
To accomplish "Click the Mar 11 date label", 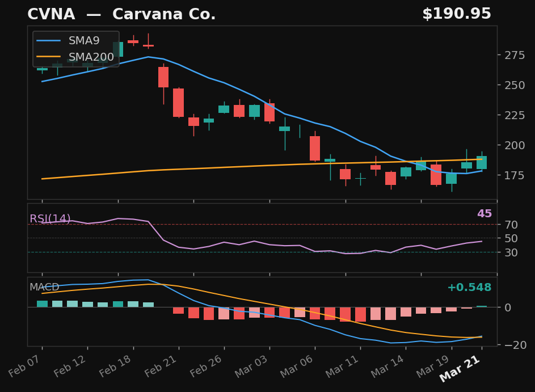I will [342, 366].
